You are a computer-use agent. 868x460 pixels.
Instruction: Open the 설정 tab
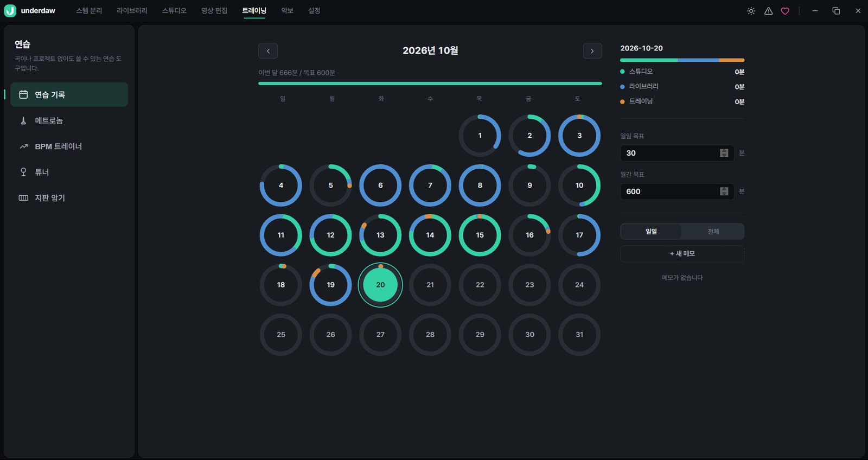point(314,11)
